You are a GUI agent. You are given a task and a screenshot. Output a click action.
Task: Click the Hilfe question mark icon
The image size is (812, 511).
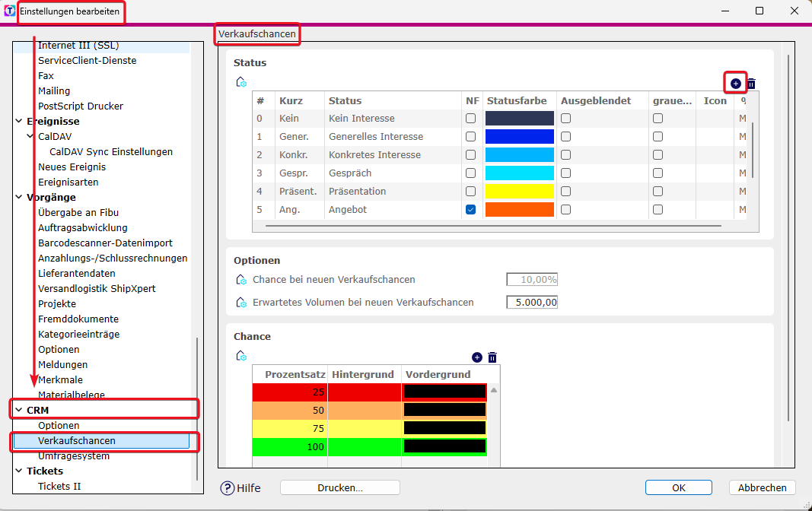(x=228, y=487)
